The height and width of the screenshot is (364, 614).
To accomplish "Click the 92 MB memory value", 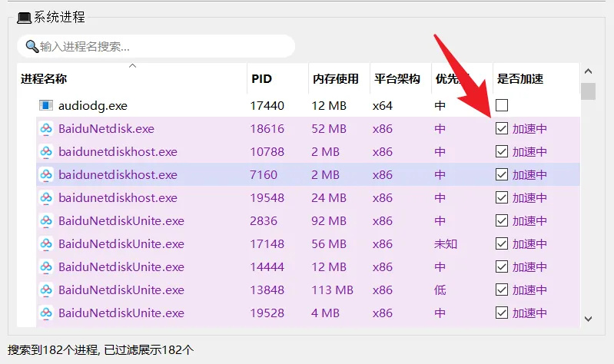I will (x=329, y=221).
